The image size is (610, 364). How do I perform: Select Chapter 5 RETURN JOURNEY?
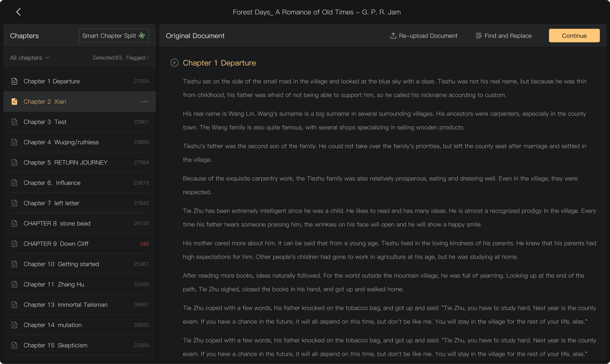(80, 162)
